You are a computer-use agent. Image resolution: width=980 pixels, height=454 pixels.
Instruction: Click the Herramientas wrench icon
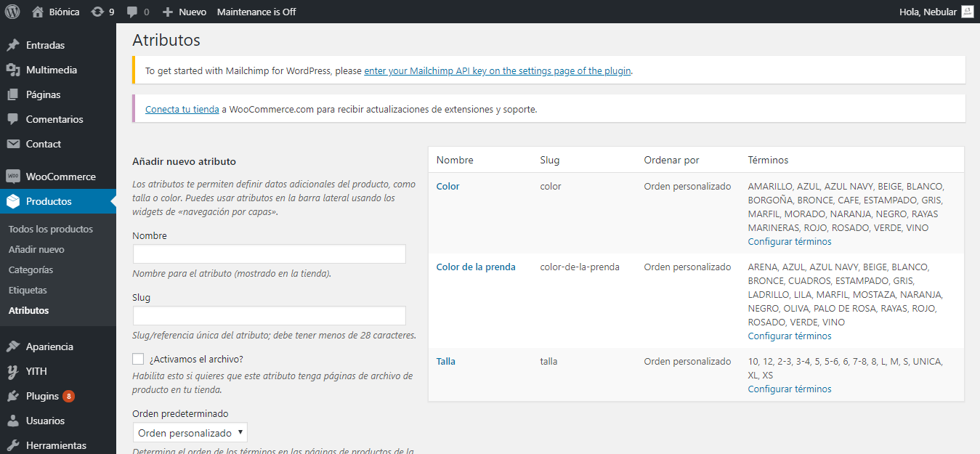click(13, 445)
